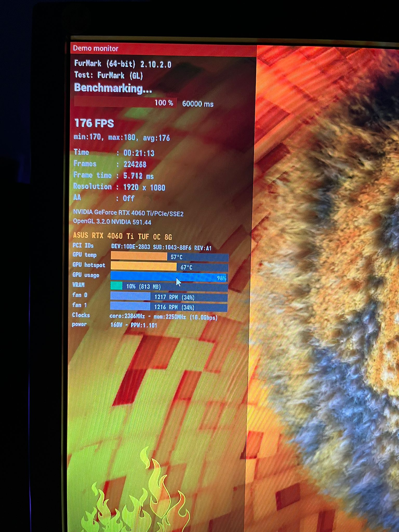
Task: Click the large 176 FPS readout
Action: pyautogui.click(x=94, y=123)
